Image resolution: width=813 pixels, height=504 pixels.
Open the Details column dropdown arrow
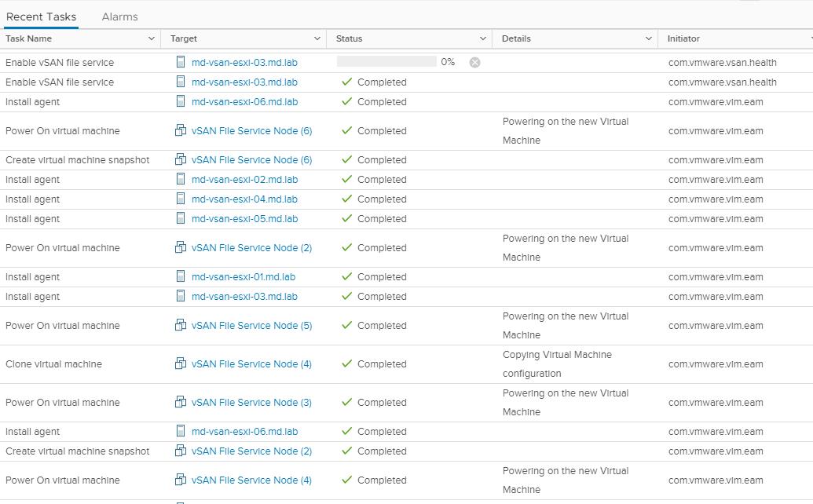[x=648, y=38]
